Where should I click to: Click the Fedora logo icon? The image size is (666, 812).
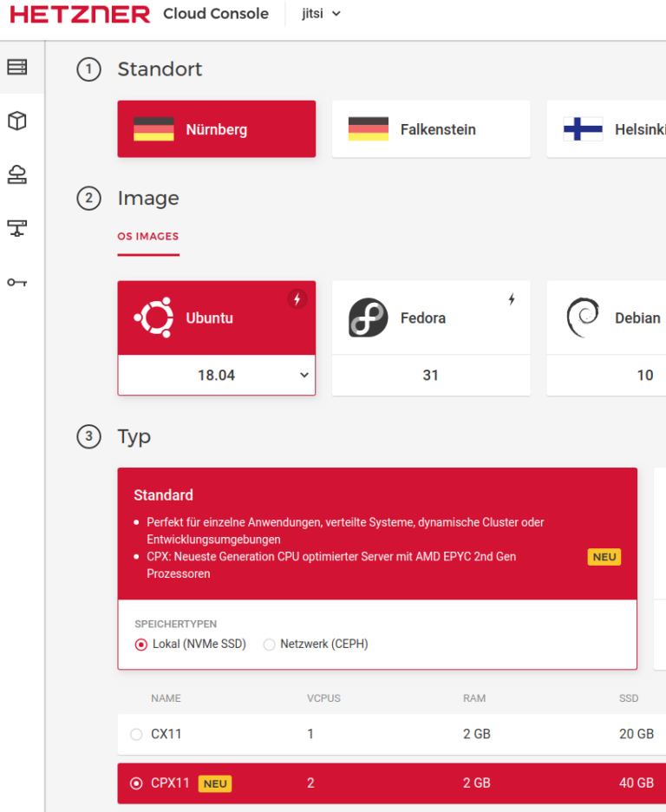(x=368, y=318)
